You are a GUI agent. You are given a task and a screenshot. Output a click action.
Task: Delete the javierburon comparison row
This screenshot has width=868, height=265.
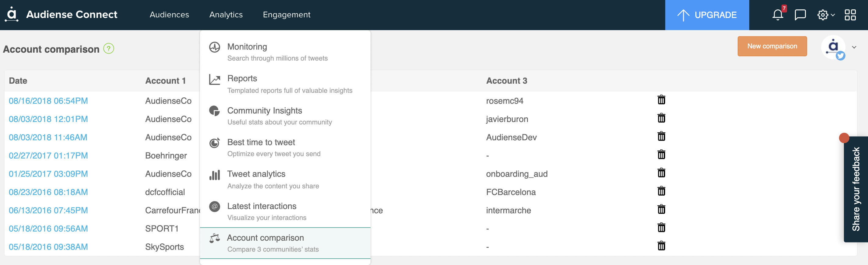(662, 118)
